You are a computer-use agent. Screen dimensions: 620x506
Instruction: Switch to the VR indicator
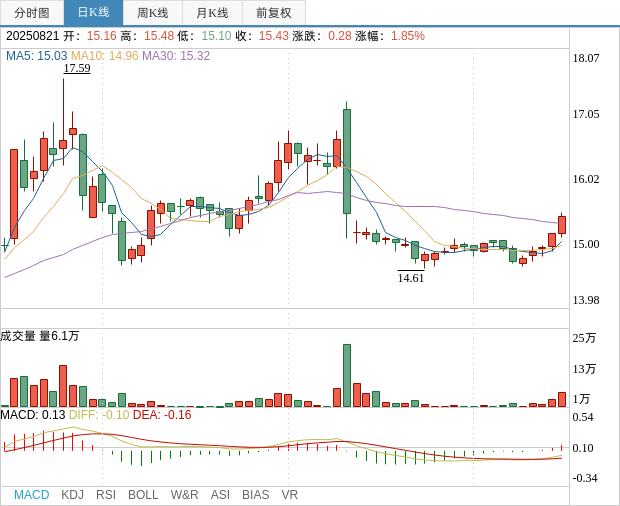[289, 495]
